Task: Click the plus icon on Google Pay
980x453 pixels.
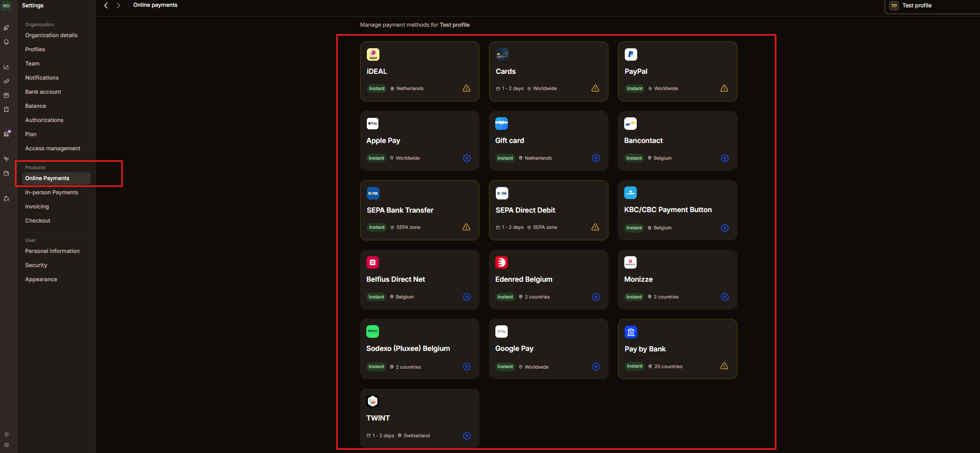Action: click(x=596, y=367)
